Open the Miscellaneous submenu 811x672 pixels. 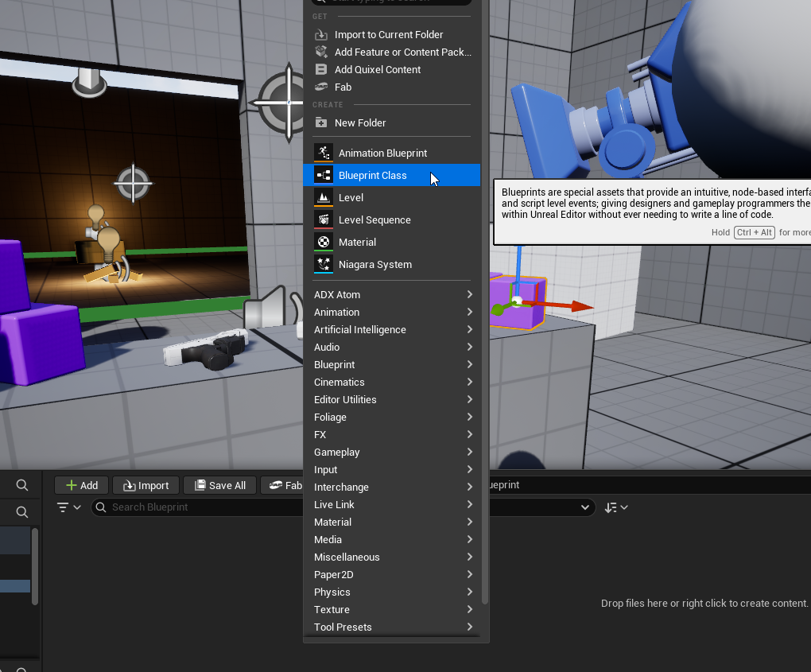coord(393,557)
